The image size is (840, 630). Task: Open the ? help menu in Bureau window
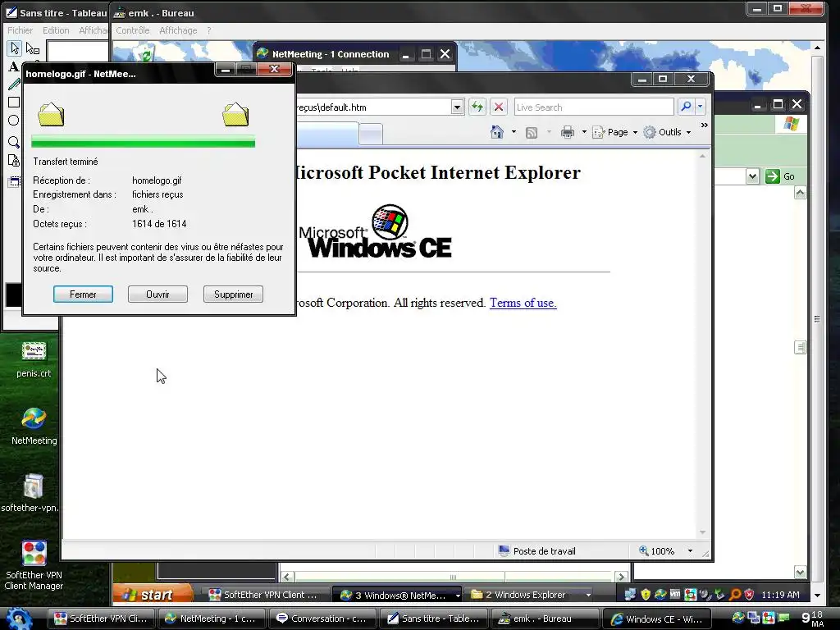pyautogui.click(x=209, y=30)
